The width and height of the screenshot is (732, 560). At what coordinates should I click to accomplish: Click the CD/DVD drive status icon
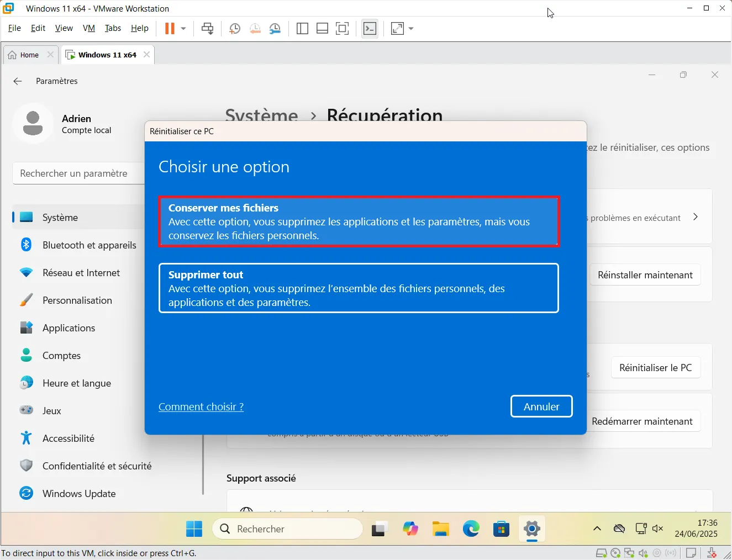click(x=615, y=553)
